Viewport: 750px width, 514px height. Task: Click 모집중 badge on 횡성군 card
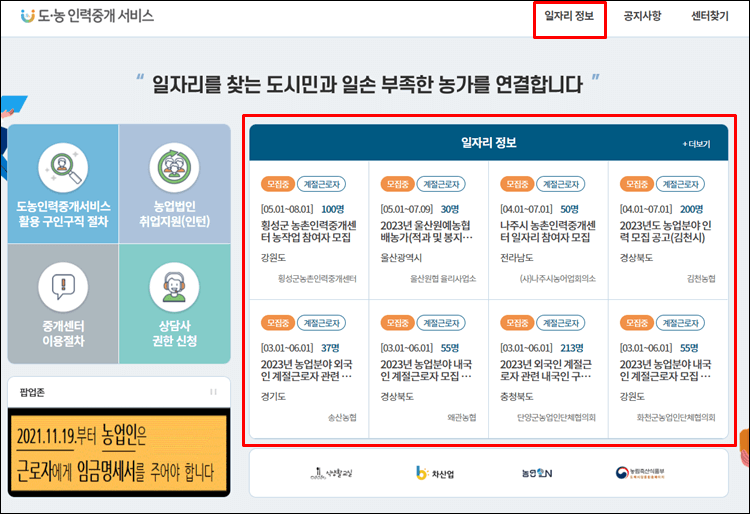277,184
